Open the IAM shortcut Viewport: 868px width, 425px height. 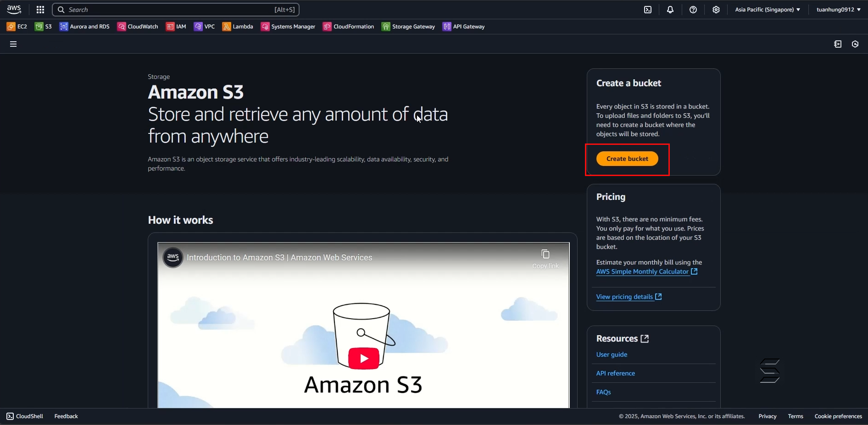click(176, 27)
